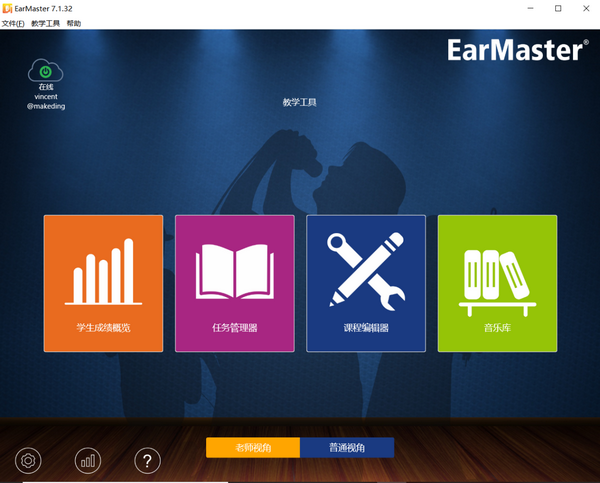The image size is (600, 483).
Task: Open the 帮助 menu
Action: pos(74,23)
